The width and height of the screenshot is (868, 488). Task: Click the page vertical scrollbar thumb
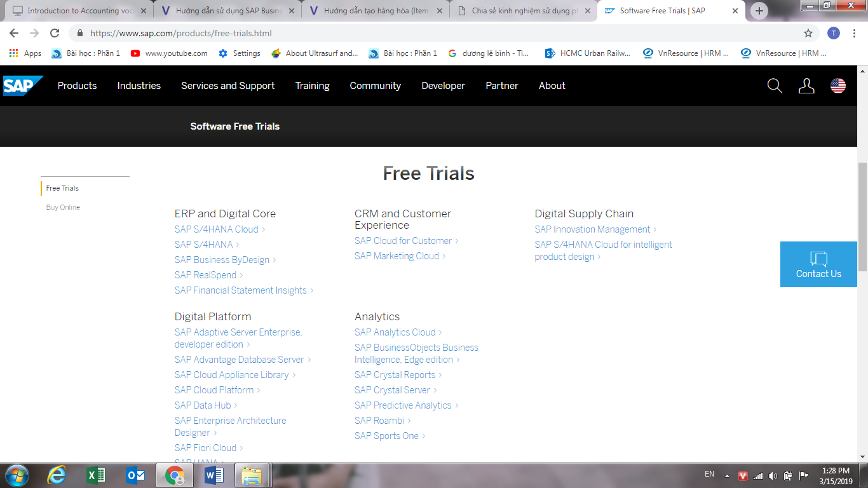[862, 216]
